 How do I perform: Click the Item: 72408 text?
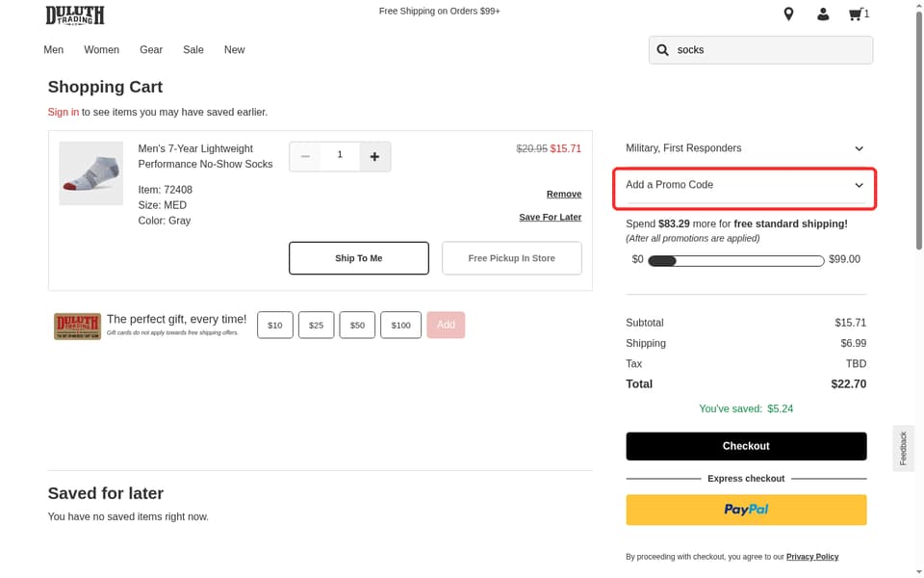165,190
